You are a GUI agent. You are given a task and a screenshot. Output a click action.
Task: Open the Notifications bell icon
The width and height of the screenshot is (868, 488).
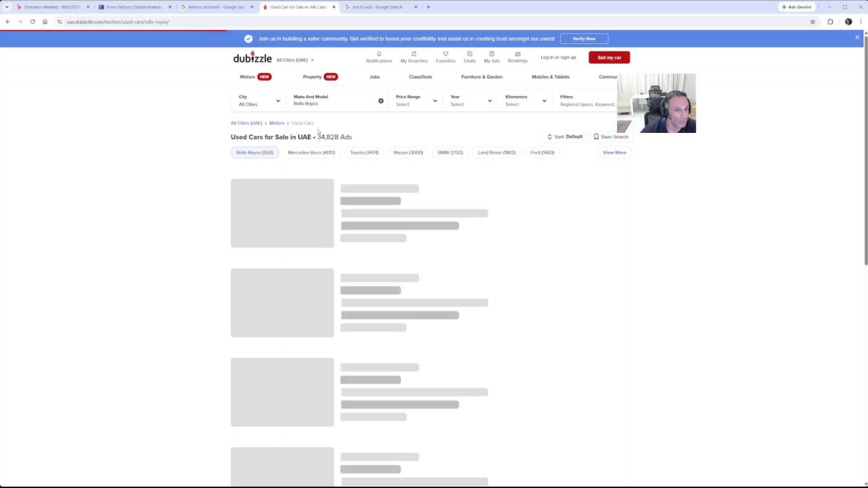[379, 57]
